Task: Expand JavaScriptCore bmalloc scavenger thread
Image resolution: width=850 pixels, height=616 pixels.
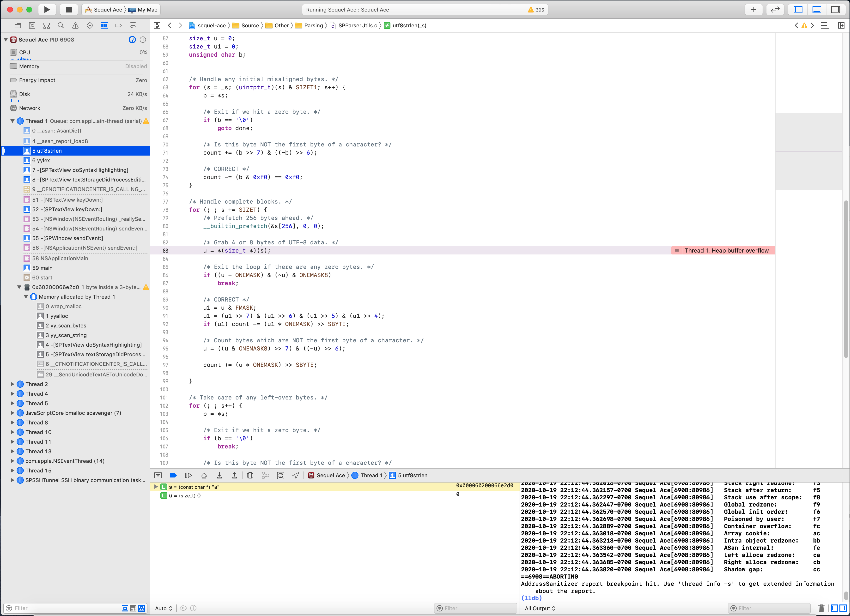Action: pyautogui.click(x=12, y=413)
